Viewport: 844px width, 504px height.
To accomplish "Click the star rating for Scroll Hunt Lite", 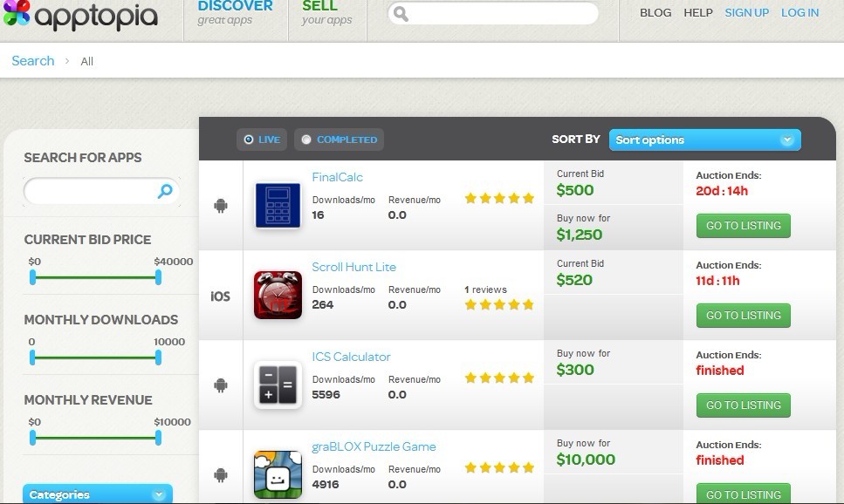I will tap(499, 305).
